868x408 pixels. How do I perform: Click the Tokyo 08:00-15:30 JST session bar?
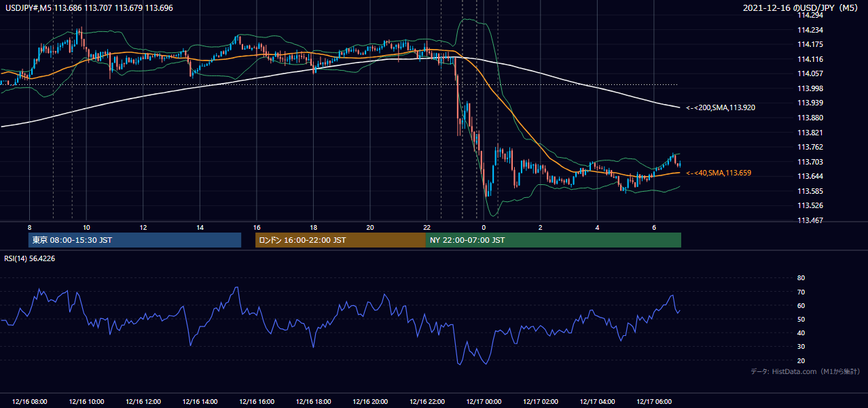(x=134, y=240)
